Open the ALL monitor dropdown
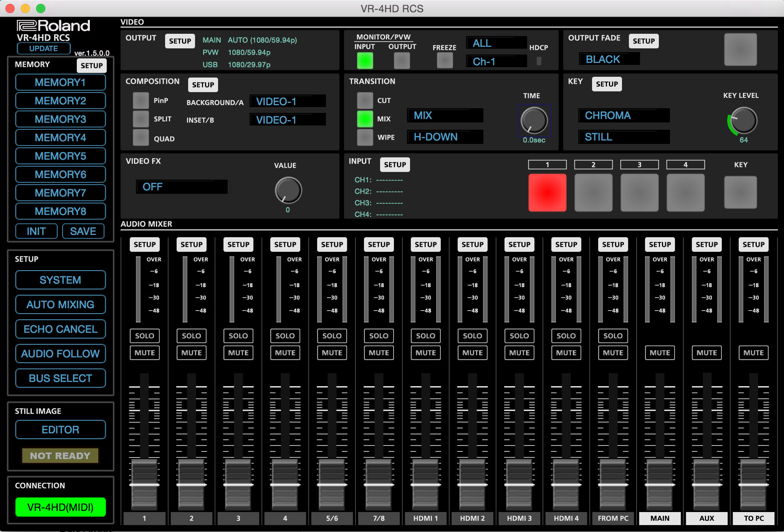The height and width of the screenshot is (532, 784). pyautogui.click(x=496, y=43)
